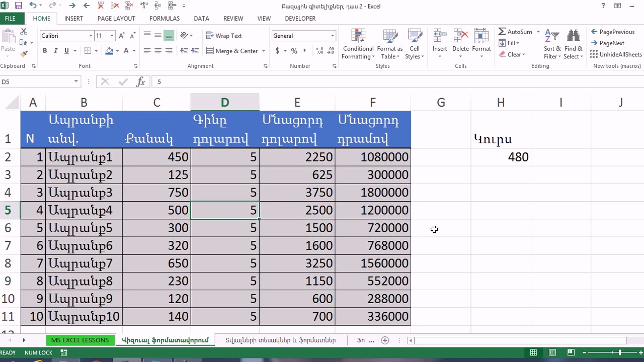644x362 pixels.
Task: Open the Clear dropdown
Action: pyautogui.click(x=512, y=55)
